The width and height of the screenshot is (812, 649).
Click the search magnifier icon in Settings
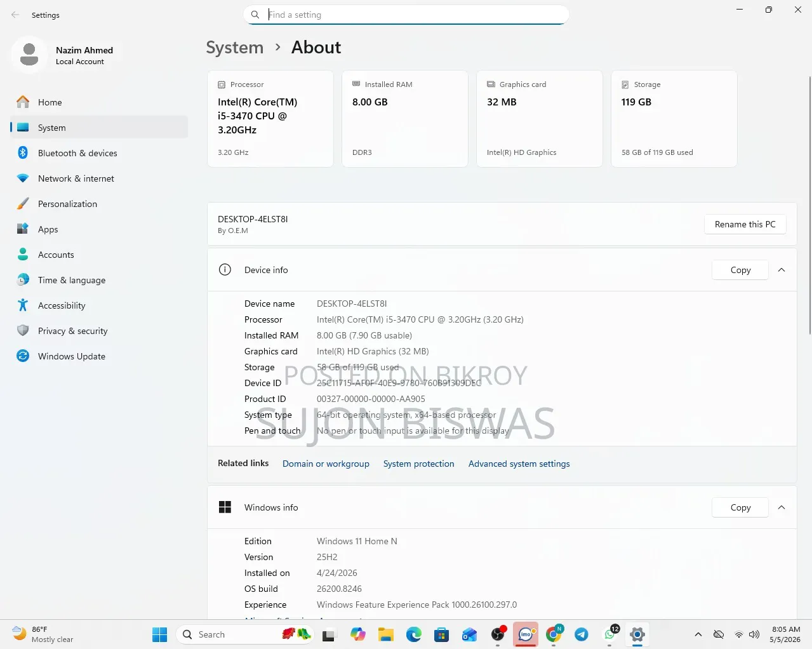click(255, 15)
